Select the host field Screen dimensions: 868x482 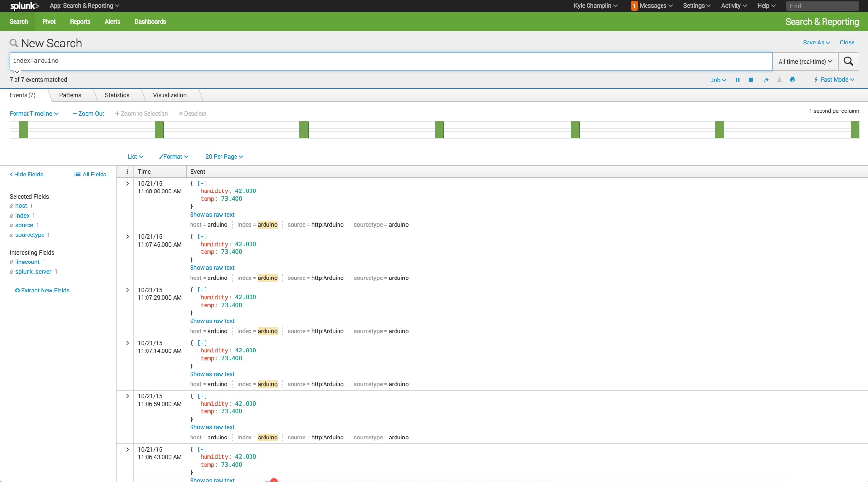pyautogui.click(x=21, y=206)
